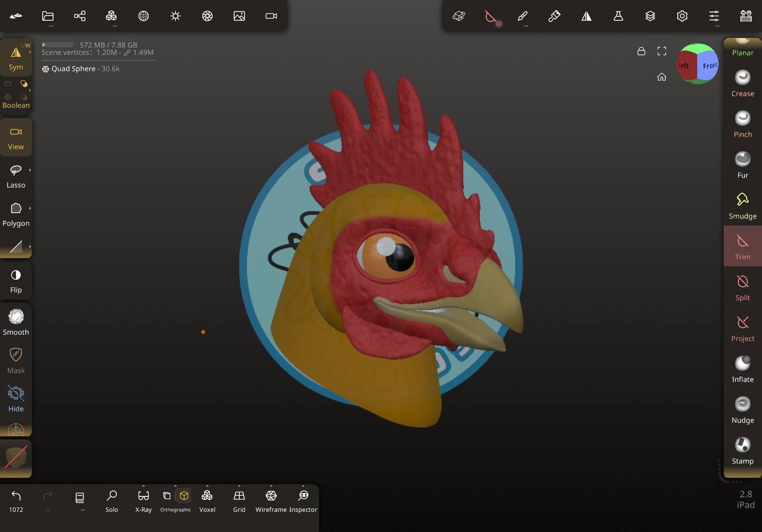The height and width of the screenshot is (532, 762).
Task: Pick the Stamp tool
Action: click(742, 450)
